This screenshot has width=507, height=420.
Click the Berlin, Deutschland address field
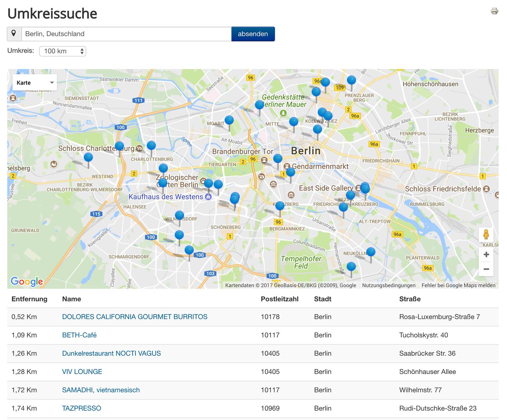[127, 34]
